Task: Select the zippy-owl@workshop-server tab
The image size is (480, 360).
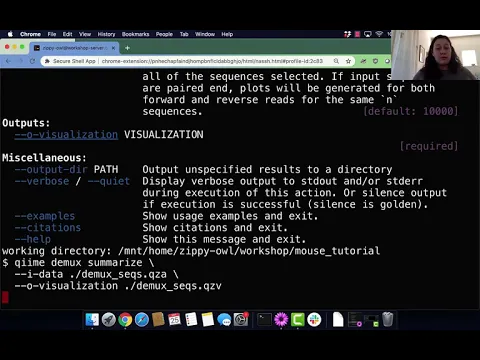Action: 74,48
